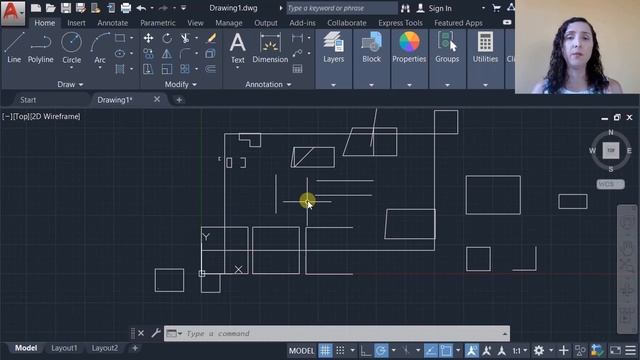The width and height of the screenshot is (640, 360).
Task: Open the Express Tools ribbon tab
Action: [x=400, y=23]
